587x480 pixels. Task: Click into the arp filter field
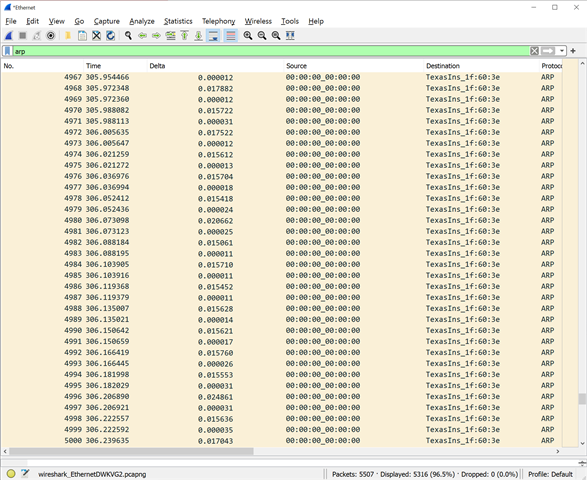point(271,51)
